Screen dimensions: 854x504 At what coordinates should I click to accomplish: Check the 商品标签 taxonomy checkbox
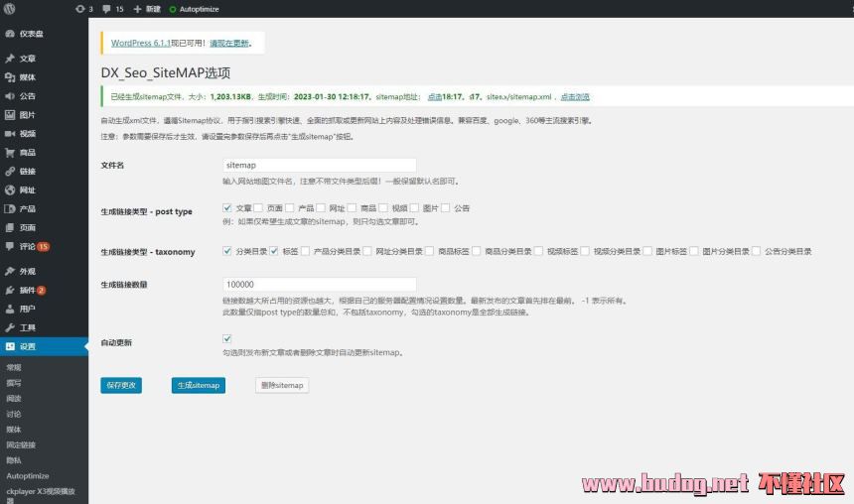[429, 251]
